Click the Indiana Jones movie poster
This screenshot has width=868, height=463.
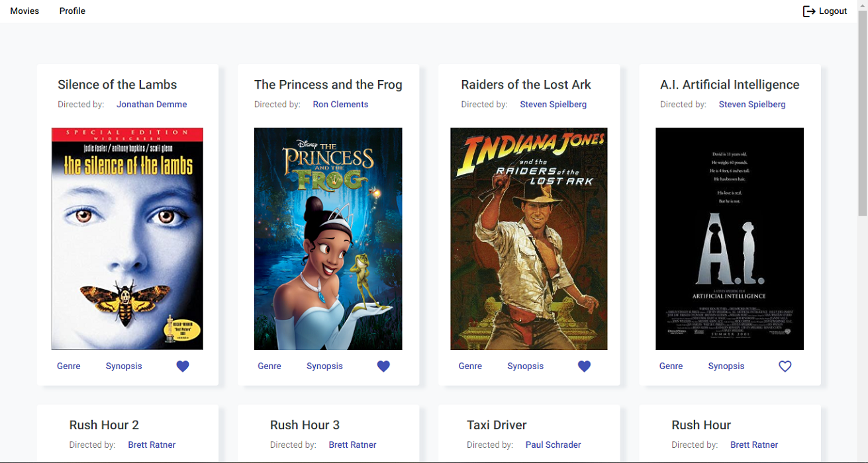[x=528, y=238]
